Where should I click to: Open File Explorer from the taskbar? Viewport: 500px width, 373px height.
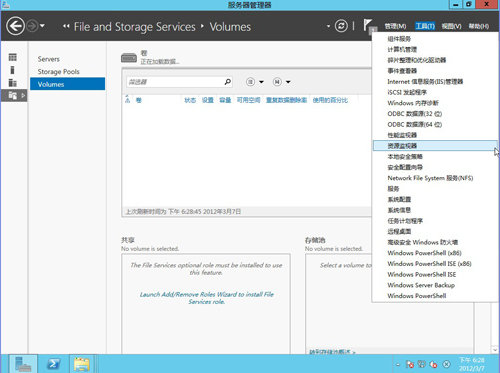(x=82, y=364)
